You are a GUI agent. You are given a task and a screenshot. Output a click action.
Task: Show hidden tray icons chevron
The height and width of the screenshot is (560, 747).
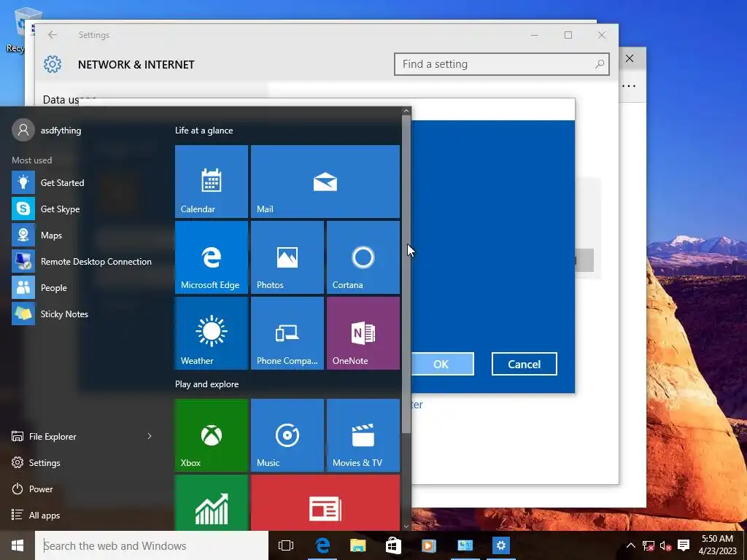coord(630,545)
